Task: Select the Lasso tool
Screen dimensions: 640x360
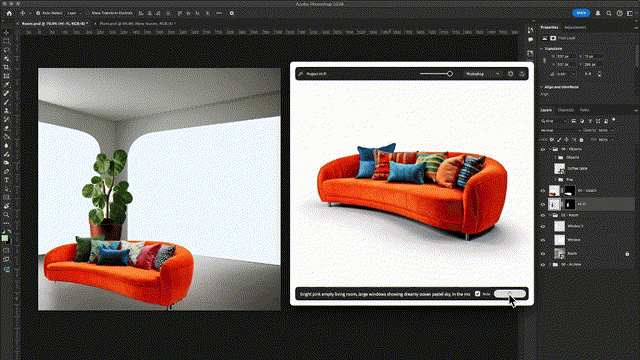Action: [6, 50]
